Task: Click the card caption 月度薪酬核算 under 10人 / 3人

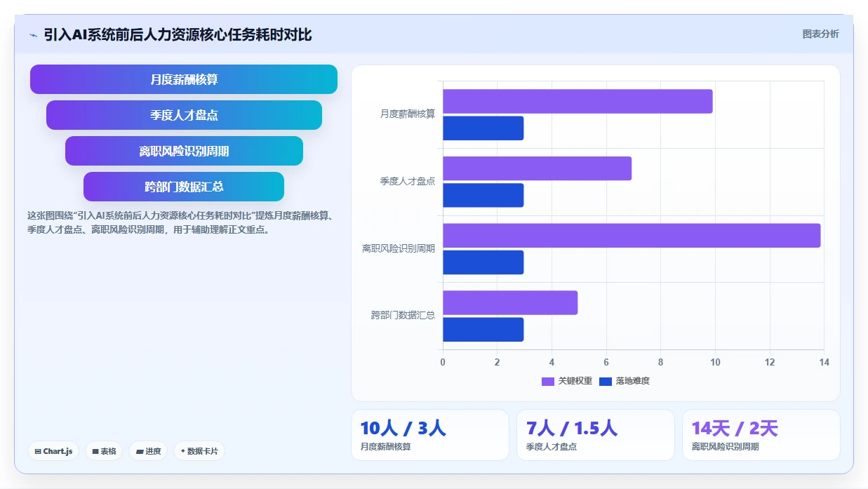Action: tap(386, 446)
